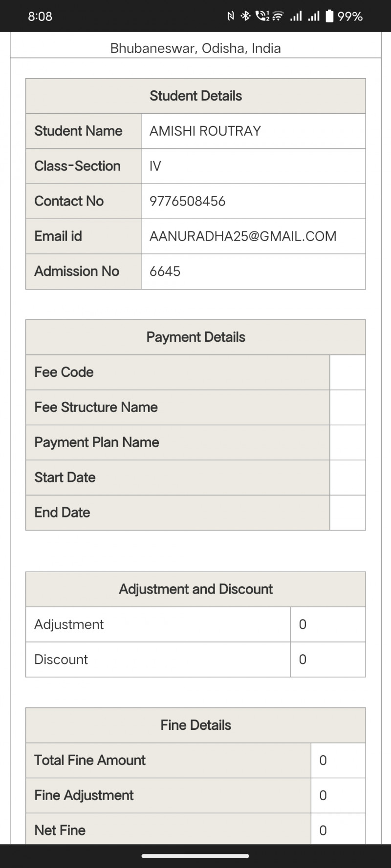391x868 pixels.
Task: Tap the Wi-Fi signal icon
Action: [278, 17]
